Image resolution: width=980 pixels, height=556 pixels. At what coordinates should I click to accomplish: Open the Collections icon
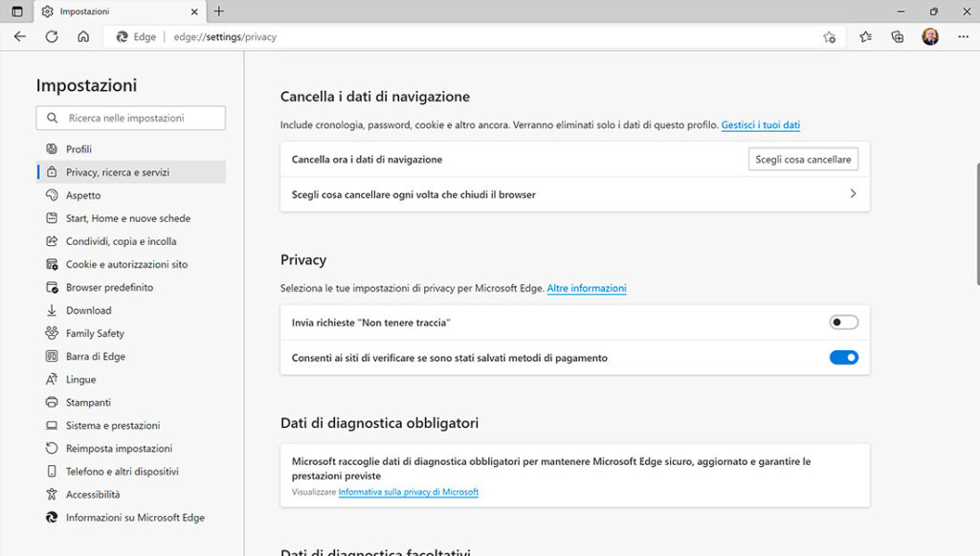click(898, 37)
